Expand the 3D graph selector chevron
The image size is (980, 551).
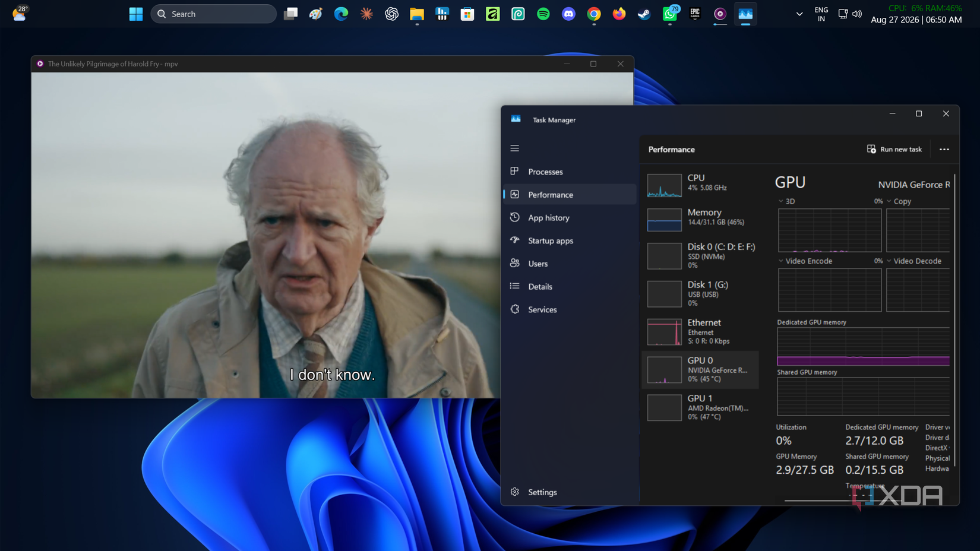coord(781,201)
